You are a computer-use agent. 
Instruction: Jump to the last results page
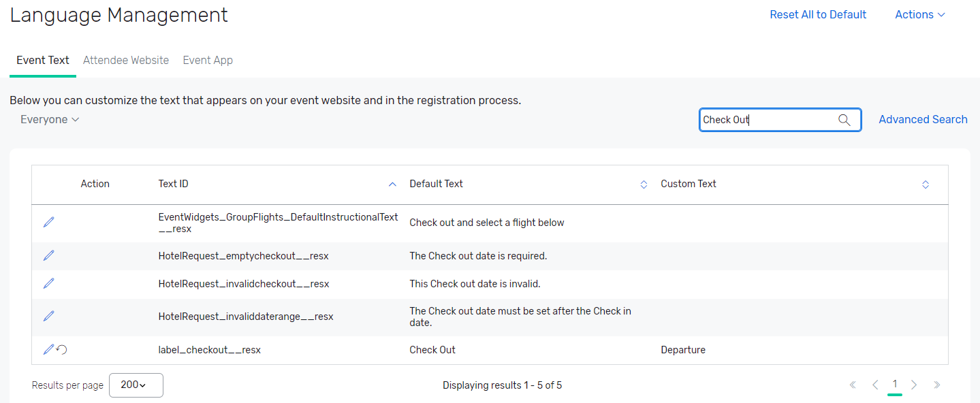(x=937, y=385)
